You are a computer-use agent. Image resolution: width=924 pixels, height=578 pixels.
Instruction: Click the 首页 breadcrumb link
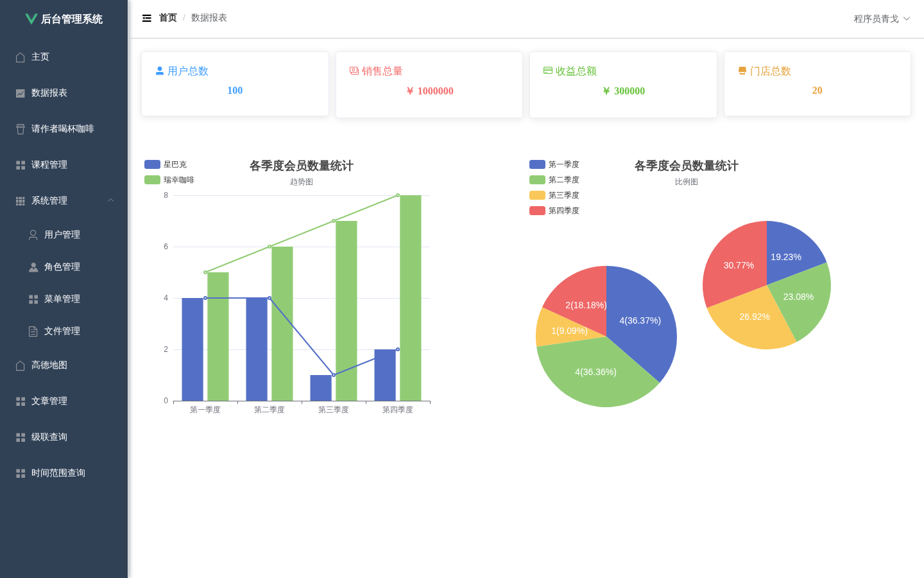click(x=168, y=18)
